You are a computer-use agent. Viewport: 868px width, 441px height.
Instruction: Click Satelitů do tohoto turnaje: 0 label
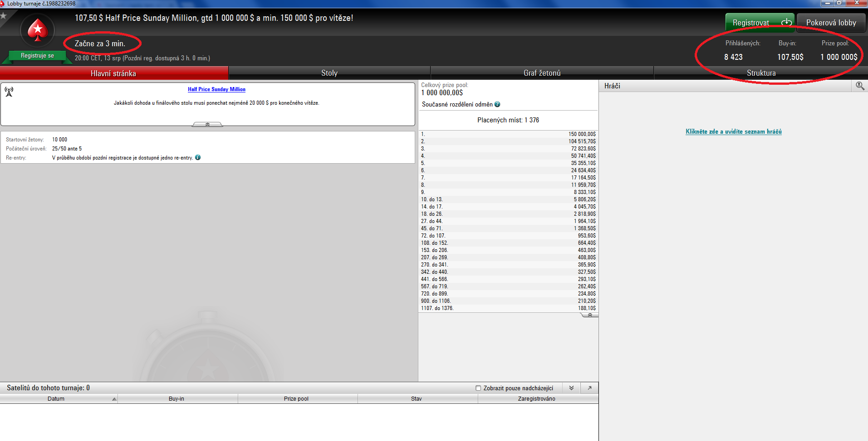(48, 388)
